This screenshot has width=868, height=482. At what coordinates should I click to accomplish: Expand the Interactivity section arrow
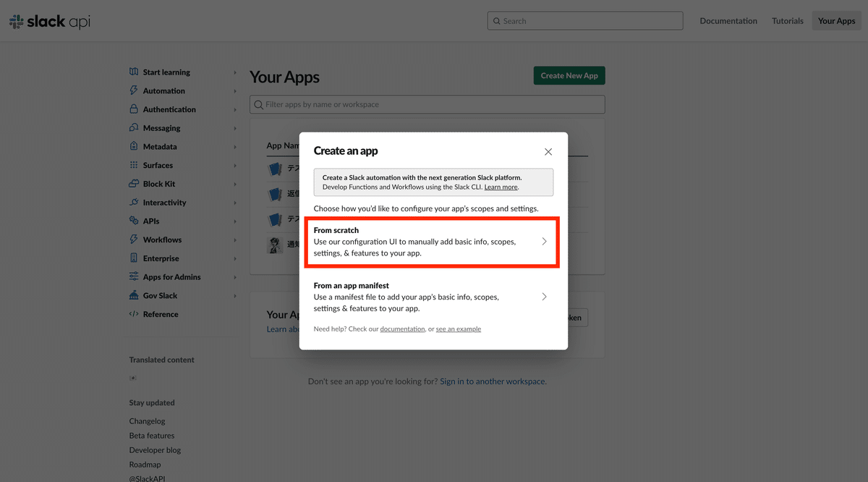pyautogui.click(x=235, y=203)
